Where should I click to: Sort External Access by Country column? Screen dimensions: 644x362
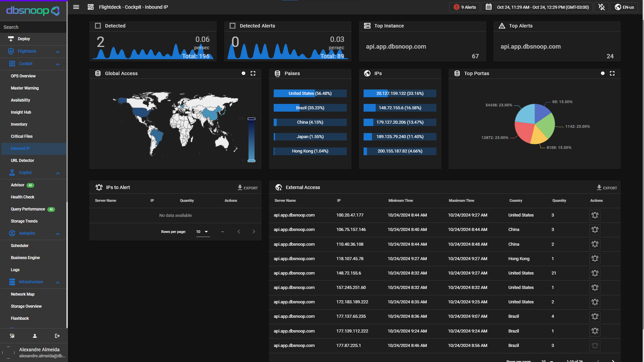[516, 200]
